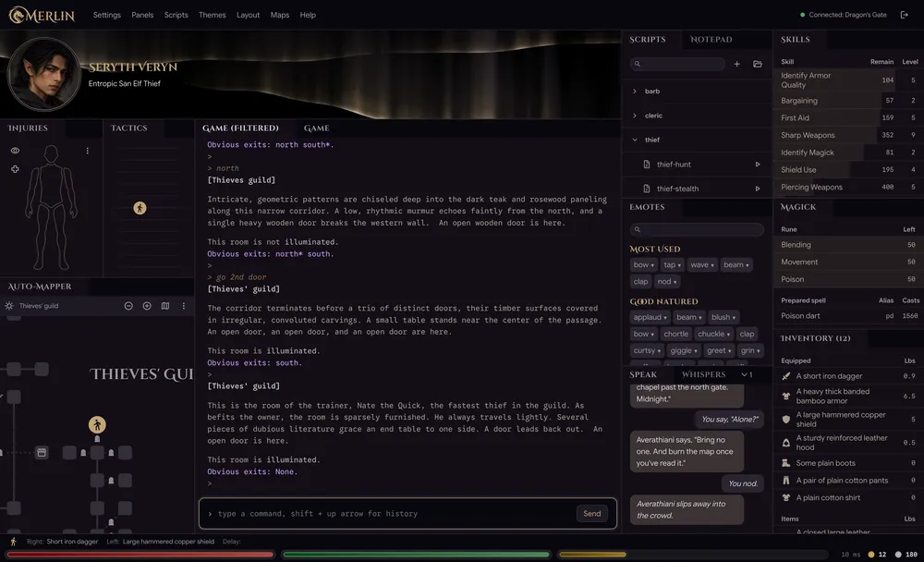Click the greet emote dropdown
Screen dimensions: 924x562
coord(719,350)
